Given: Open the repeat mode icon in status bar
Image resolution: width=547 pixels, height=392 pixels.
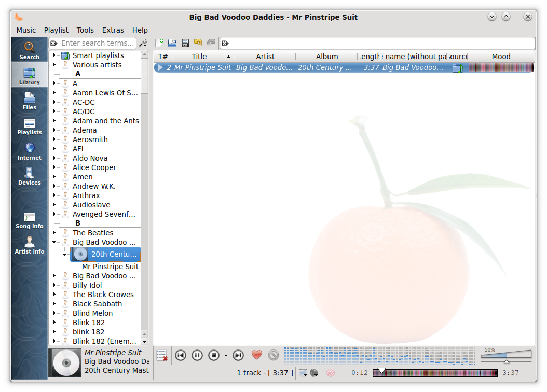Looking at the screenshot, I should pos(303,373).
